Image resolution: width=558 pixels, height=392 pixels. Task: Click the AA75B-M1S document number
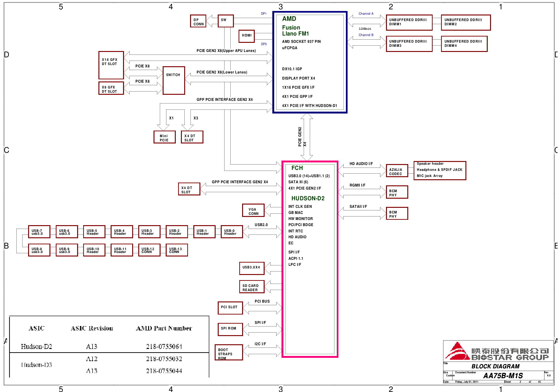click(503, 376)
